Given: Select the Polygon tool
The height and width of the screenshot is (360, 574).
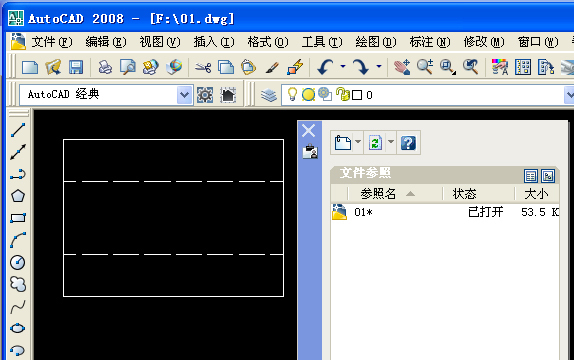Looking at the screenshot, I should click(18, 196).
